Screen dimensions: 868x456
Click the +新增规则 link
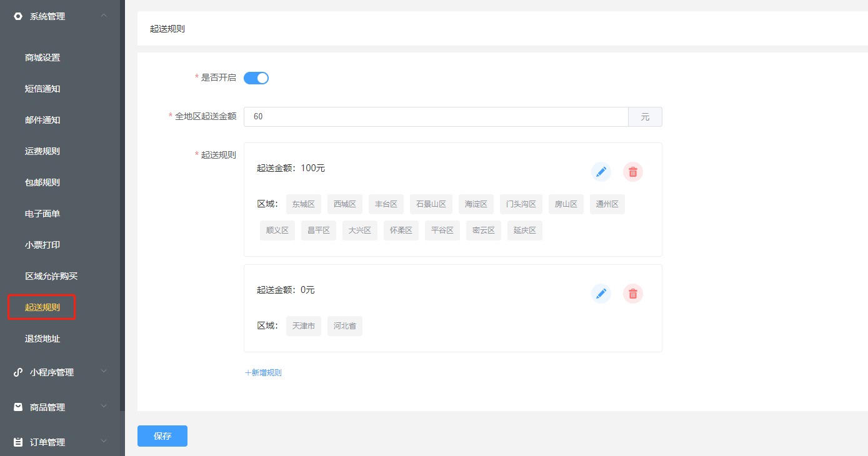[263, 373]
